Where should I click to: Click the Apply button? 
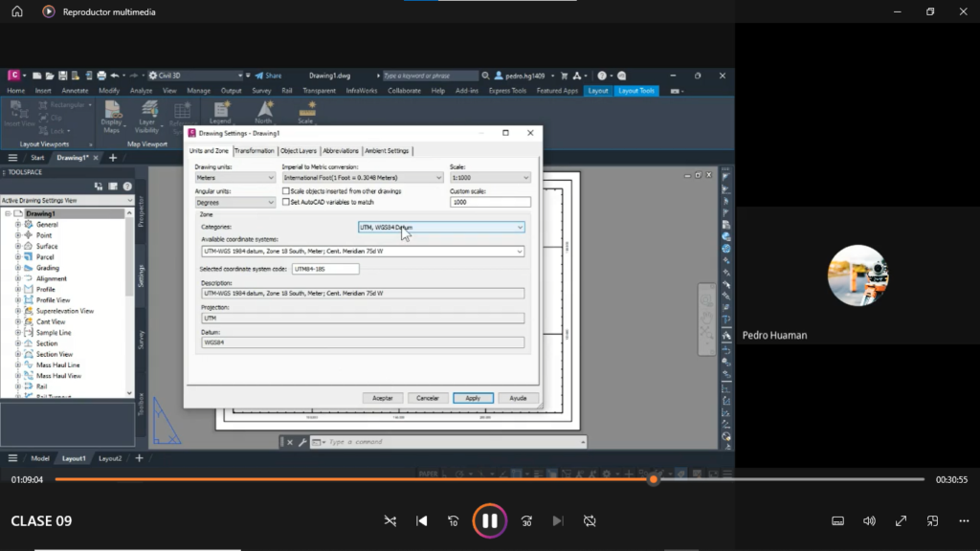pos(473,398)
